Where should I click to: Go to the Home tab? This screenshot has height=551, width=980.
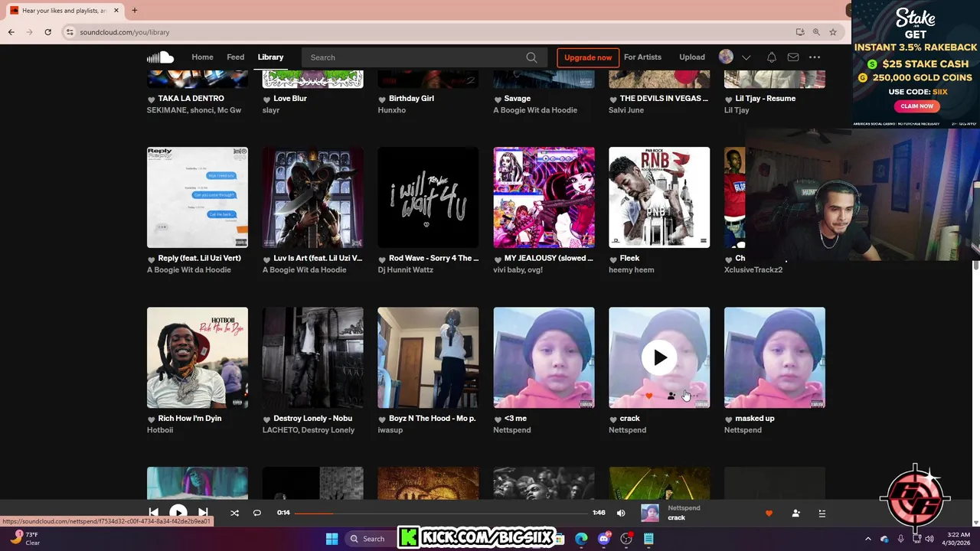202,57
